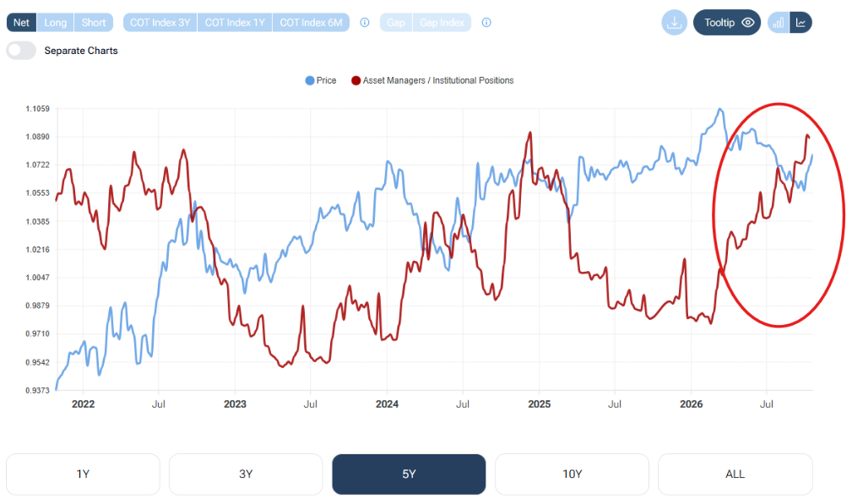863x504 pixels.
Task: Choose the ALL time range
Action: [x=735, y=474]
